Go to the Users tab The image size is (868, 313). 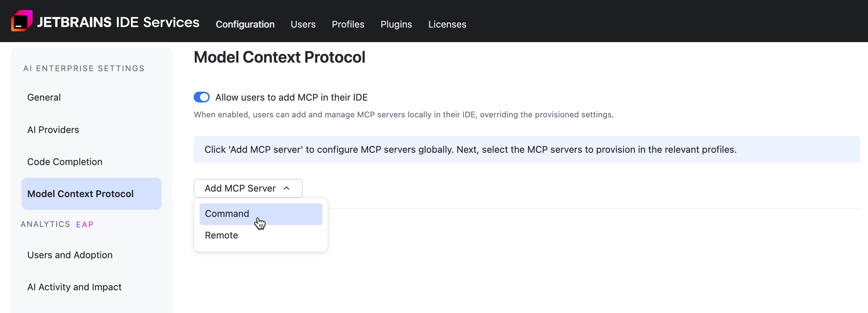[303, 24]
